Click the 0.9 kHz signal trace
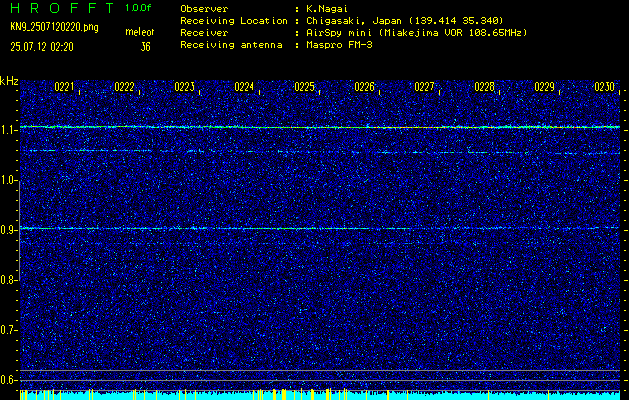The height and width of the screenshot is (400, 629). click(320, 228)
